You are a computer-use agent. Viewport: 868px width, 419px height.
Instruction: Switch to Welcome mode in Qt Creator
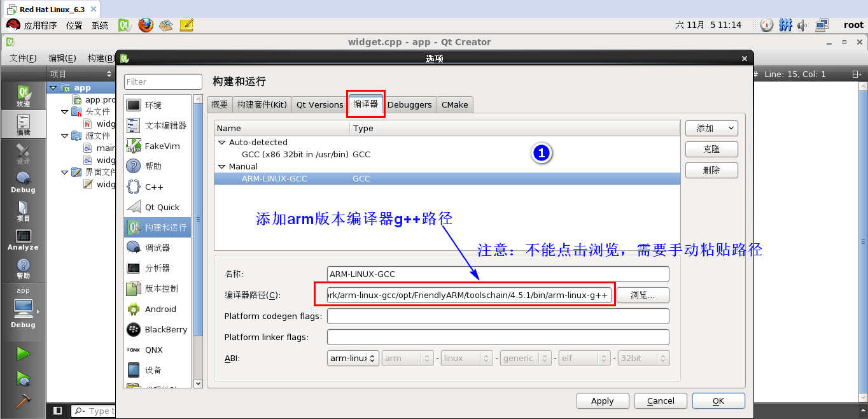point(23,96)
